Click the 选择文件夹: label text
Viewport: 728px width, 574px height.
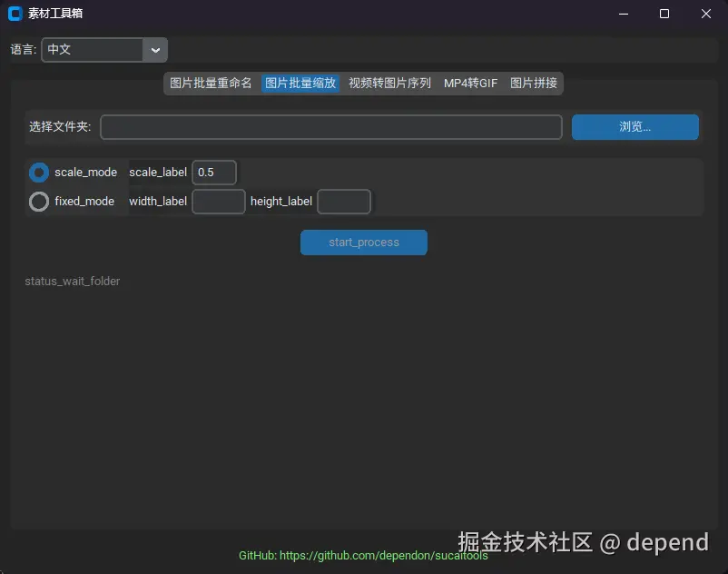[x=60, y=126]
